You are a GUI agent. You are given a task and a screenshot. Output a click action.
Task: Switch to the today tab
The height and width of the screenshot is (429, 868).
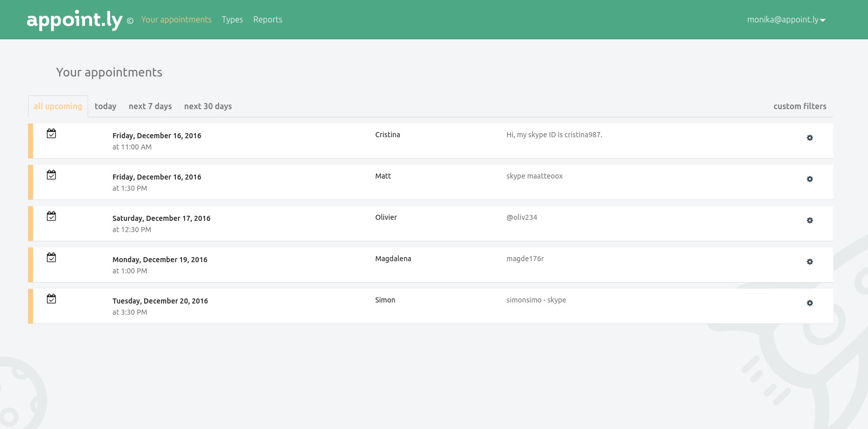pyautogui.click(x=106, y=106)
